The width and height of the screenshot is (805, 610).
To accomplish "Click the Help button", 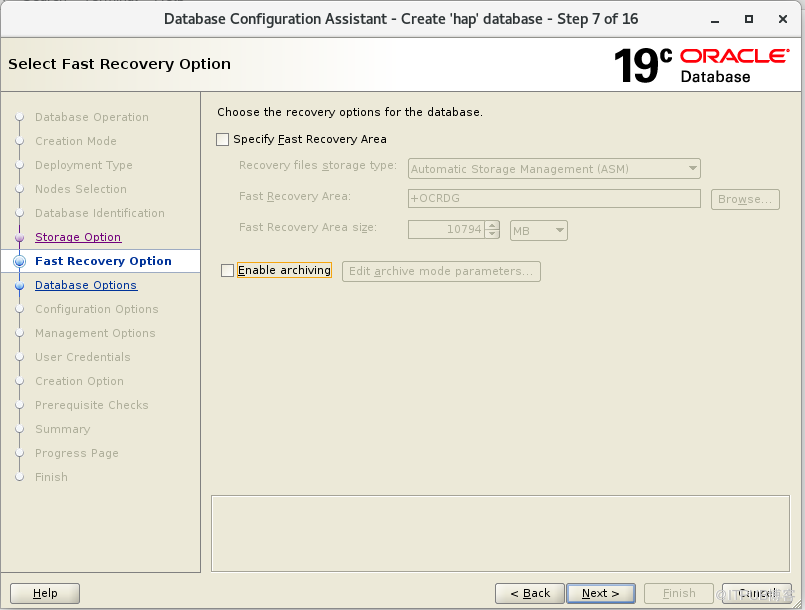I will 45,593.
